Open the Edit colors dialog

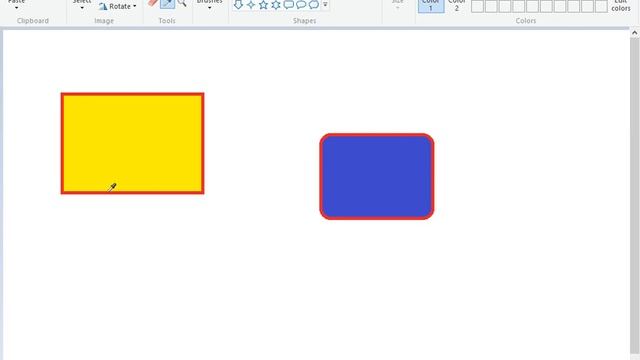pos(621,6)
